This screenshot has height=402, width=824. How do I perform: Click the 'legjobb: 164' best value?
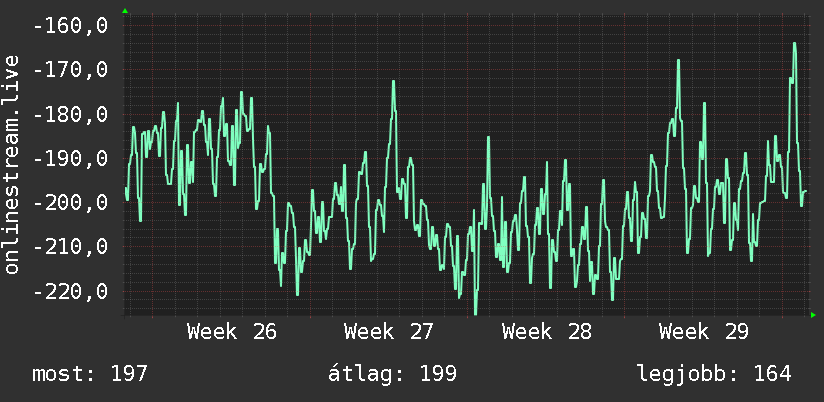pyautogui.click(x=714, y=374)
